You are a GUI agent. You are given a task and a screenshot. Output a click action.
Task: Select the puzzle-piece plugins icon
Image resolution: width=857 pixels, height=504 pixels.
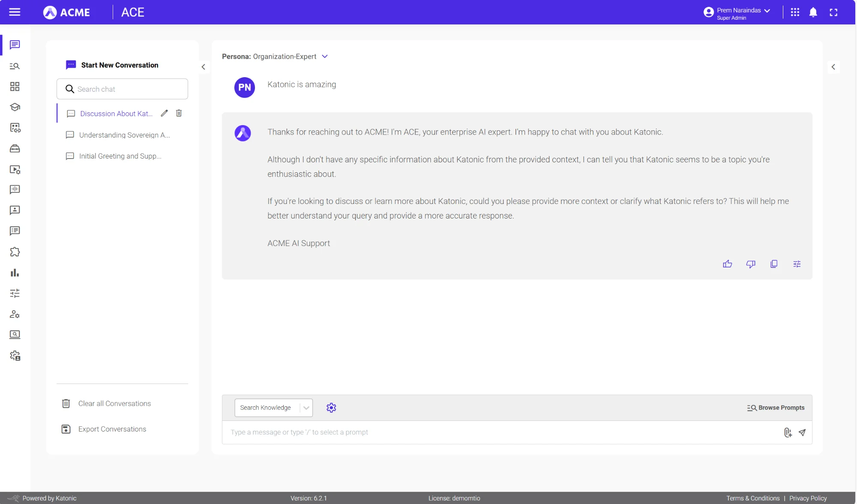coord(15,252)
